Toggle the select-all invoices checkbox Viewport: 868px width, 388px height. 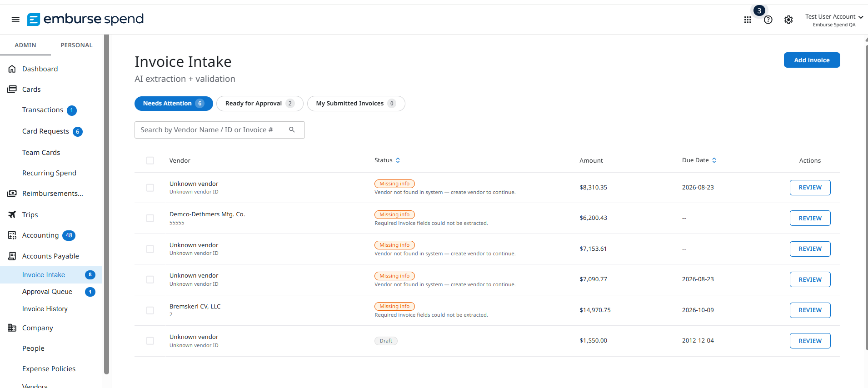pos(150,160)
